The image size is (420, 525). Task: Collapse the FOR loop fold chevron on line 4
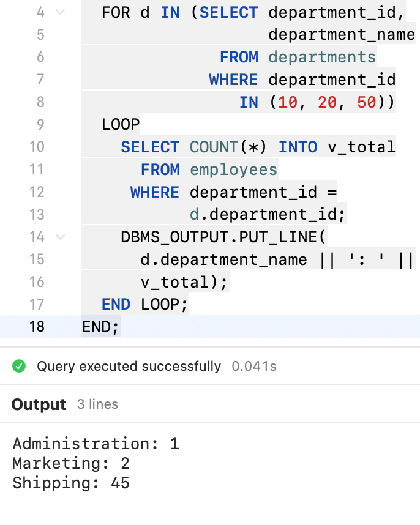coord(60,12)
